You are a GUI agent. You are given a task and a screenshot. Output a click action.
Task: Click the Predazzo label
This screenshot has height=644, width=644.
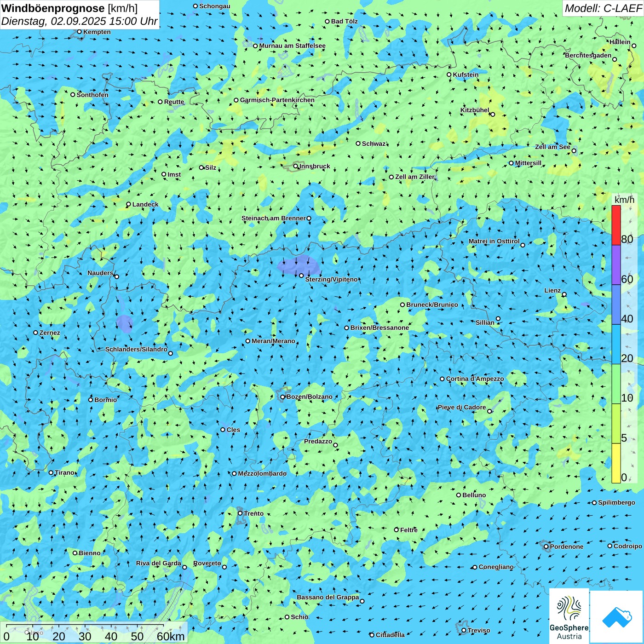(318, 441)
